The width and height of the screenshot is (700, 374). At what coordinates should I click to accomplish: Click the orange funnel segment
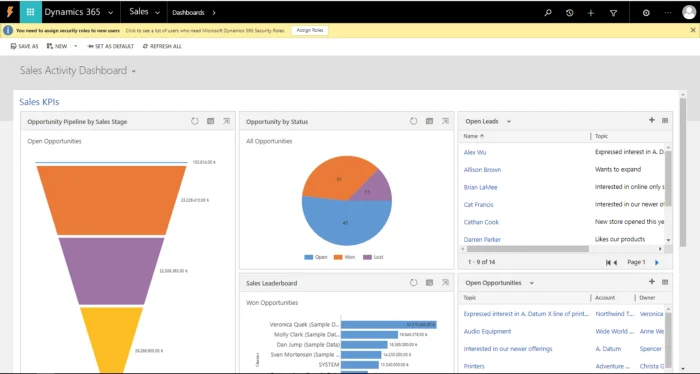tap(112, 200)
